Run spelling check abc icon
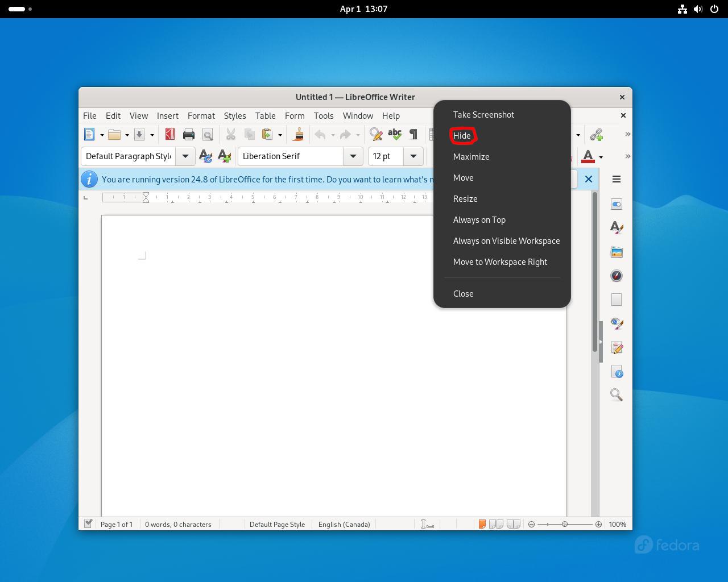728x582 pixels. point(394,135)
